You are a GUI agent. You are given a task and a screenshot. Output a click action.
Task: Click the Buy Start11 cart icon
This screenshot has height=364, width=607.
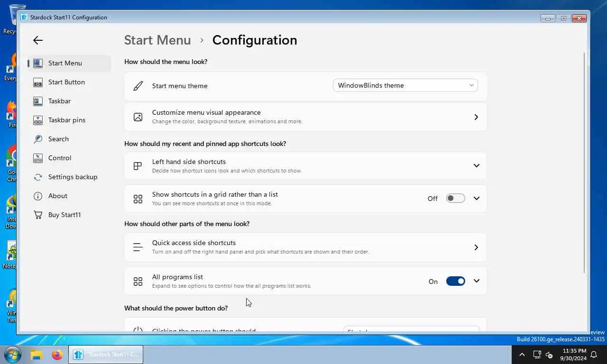coord(38,215)
